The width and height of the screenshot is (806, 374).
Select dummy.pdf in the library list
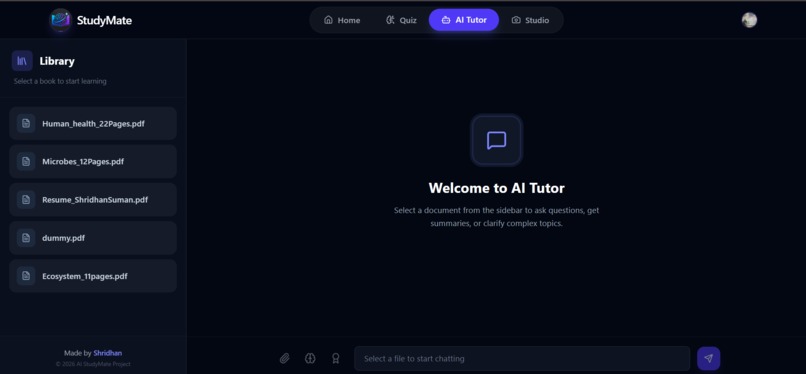[93, 238]
